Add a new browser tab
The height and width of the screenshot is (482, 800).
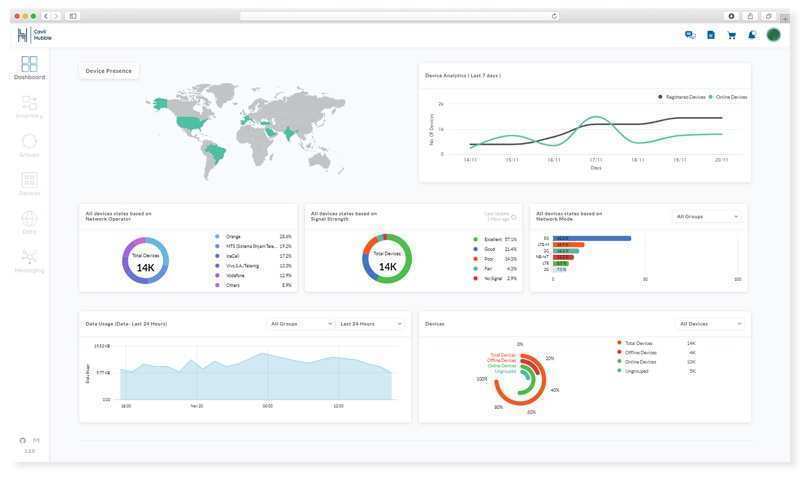point(786,17)
